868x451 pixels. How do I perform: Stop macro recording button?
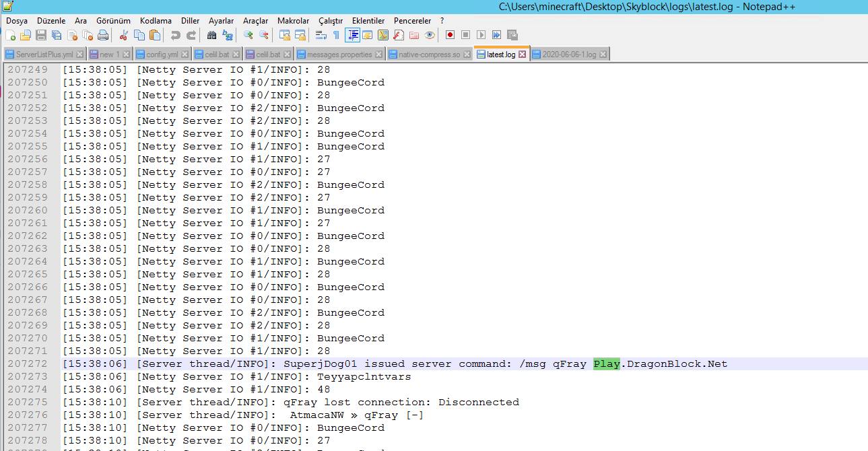465,35
